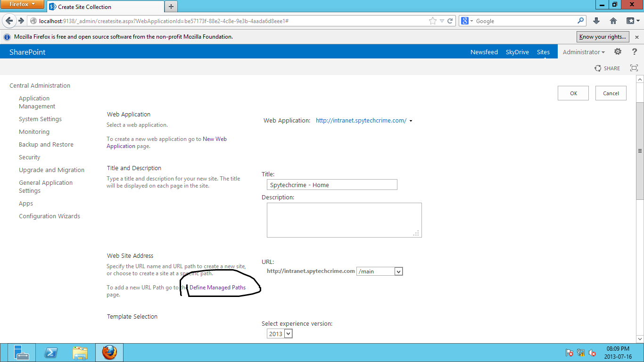Click the Firefox back arrow button
This screenshot has width=644, height=362.
[x=9, y=21]
